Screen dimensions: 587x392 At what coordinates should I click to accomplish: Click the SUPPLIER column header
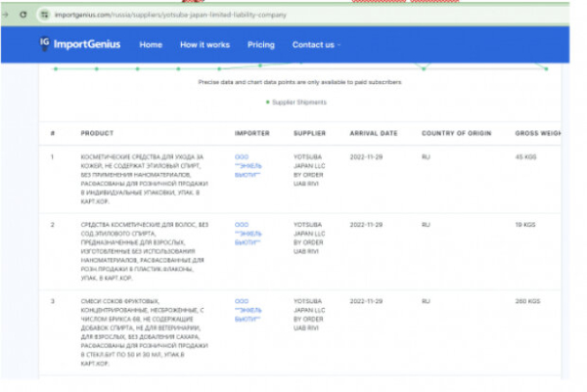[309, 133]
